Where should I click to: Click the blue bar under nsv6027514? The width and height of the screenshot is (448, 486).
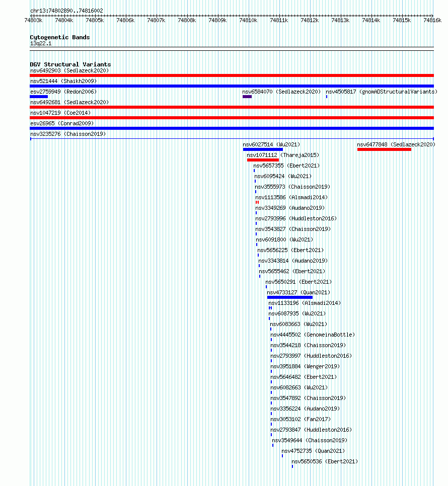263,149
